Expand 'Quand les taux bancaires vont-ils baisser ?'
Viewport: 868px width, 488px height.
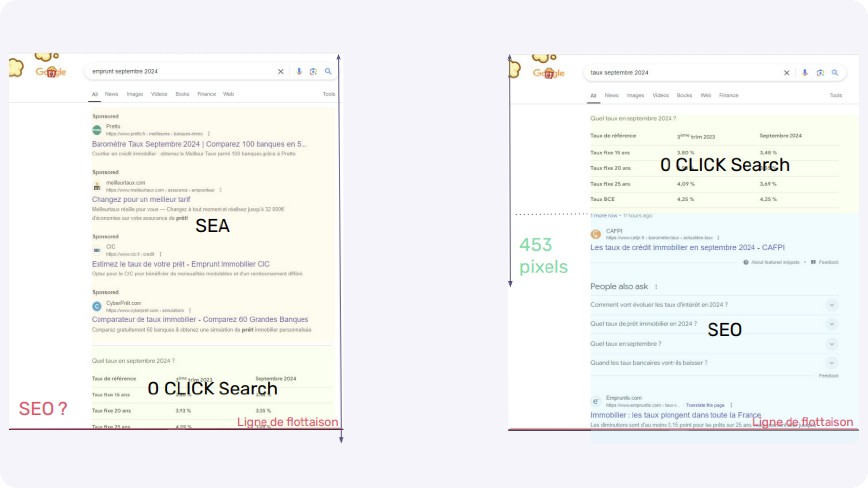tap(715, 363)
